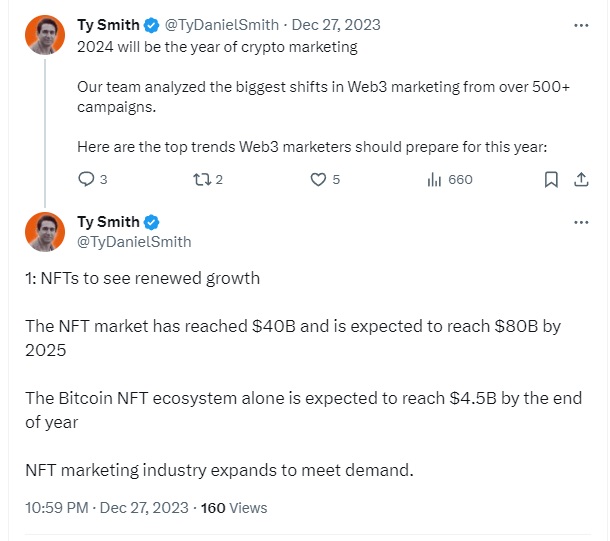Click the retweet icon showing 2
This screenshot has height=541, width=610.
pyautogui.click(x=202, y=179)
